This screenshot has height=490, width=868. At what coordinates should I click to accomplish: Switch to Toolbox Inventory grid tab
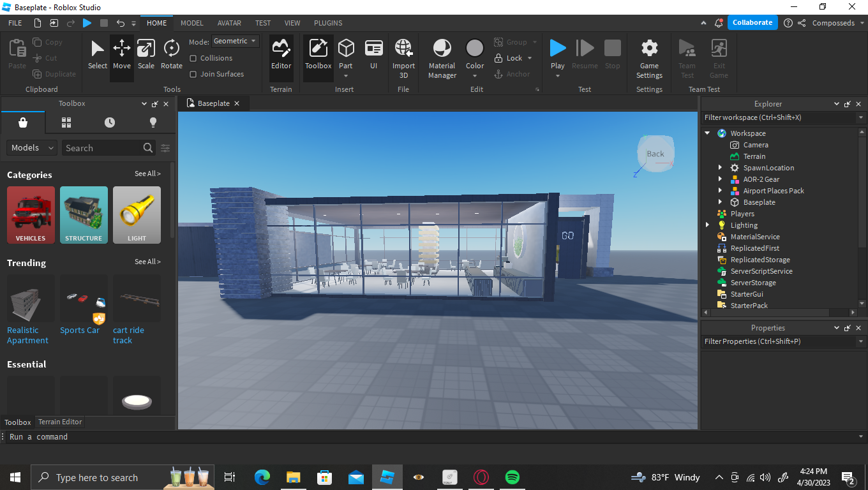click(66, 122)
